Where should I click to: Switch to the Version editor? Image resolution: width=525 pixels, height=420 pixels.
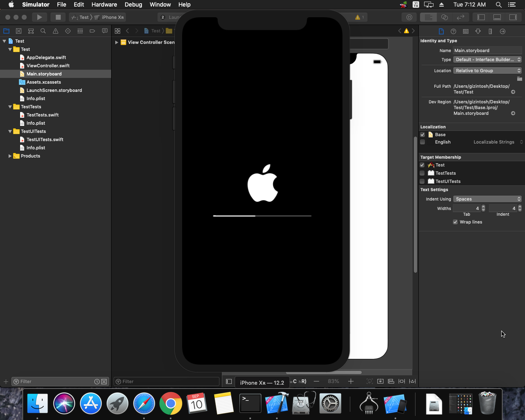pyautogui.click(x=460, y=17)
